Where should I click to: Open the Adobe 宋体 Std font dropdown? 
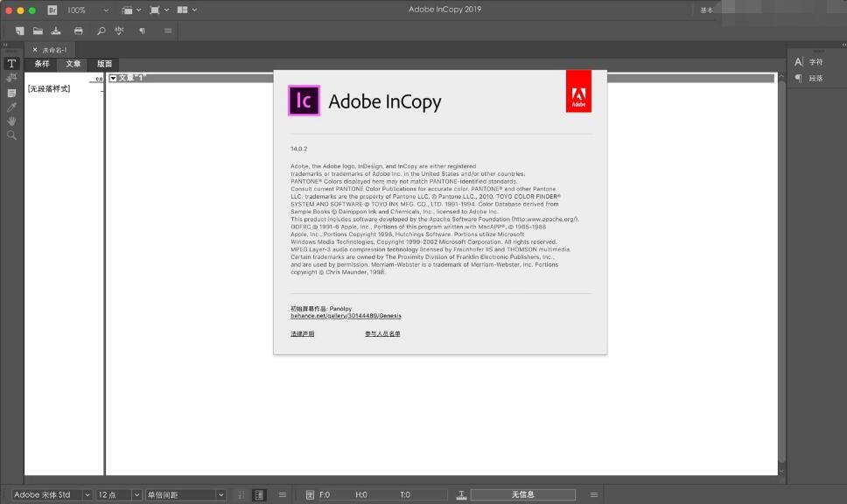coord(87,495)
